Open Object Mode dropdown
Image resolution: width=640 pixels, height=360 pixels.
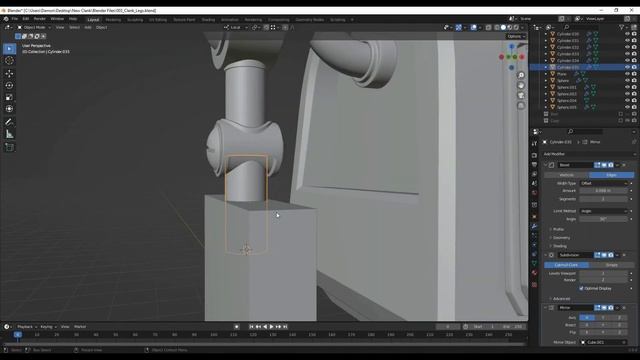pos(34,27)
